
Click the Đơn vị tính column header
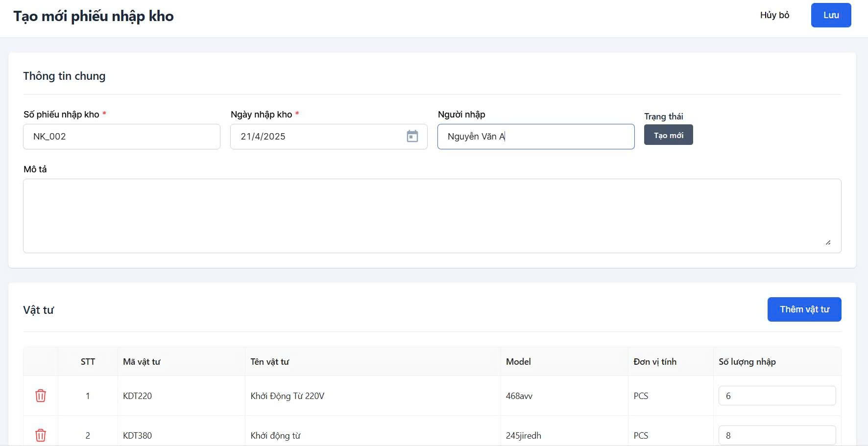click(x=655, y=362)
